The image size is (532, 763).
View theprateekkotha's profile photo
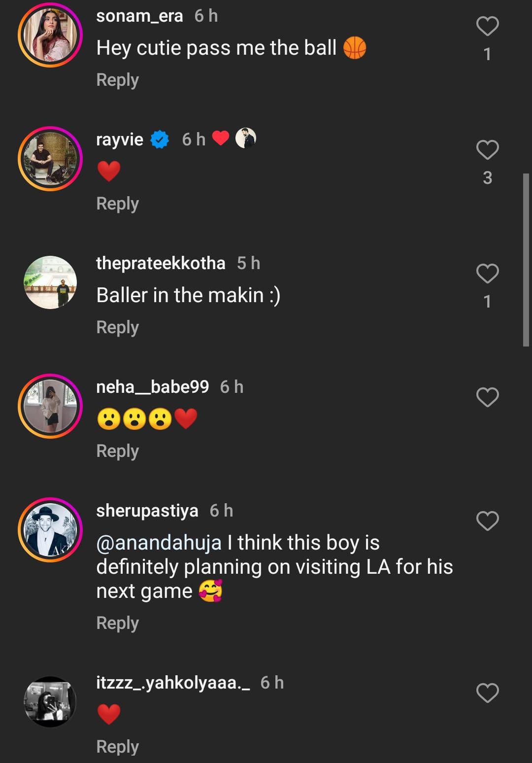50,282
